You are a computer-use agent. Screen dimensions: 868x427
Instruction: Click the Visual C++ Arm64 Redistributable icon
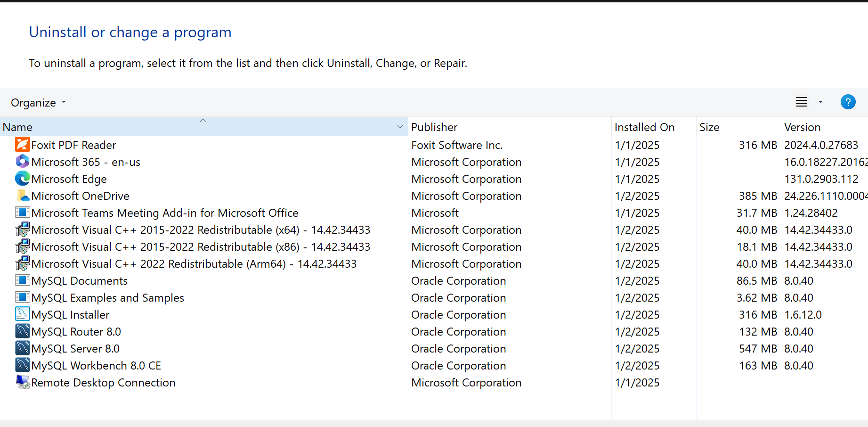click(x=23, y=263)
